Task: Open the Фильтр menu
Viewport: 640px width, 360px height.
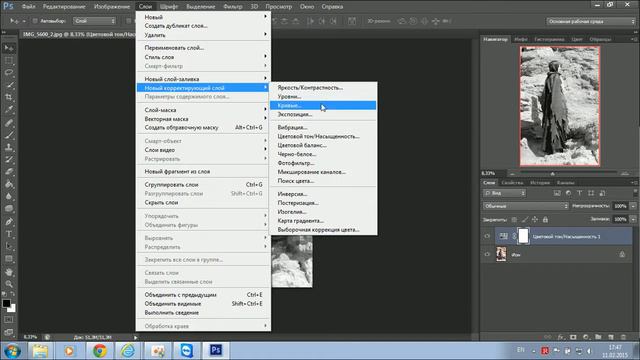Action: [233, 7]
